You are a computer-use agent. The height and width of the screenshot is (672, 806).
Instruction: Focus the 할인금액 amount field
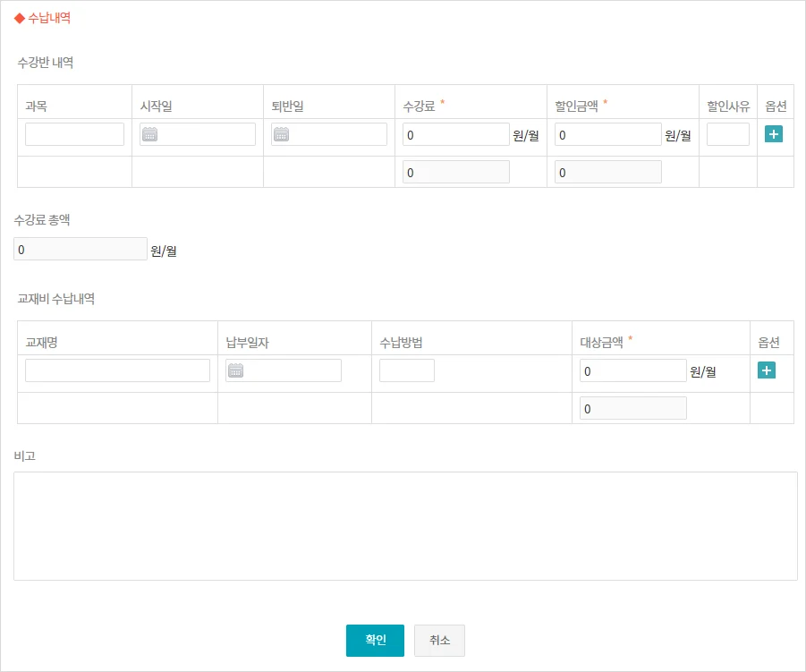point(608,135)
